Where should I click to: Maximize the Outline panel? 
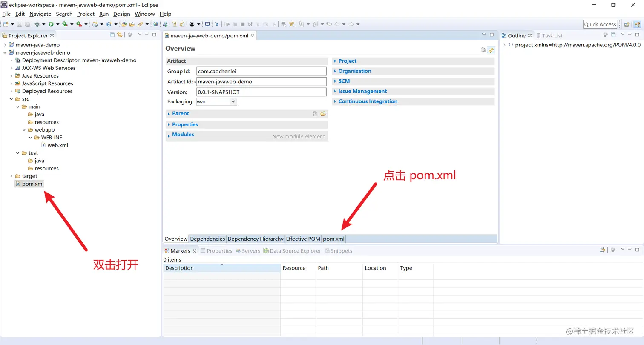coord(637,34)
